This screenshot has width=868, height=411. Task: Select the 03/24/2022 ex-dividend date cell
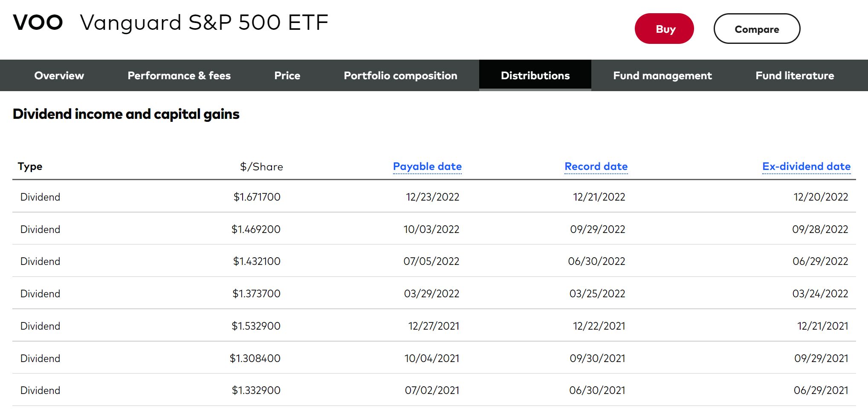coord(820,294)
